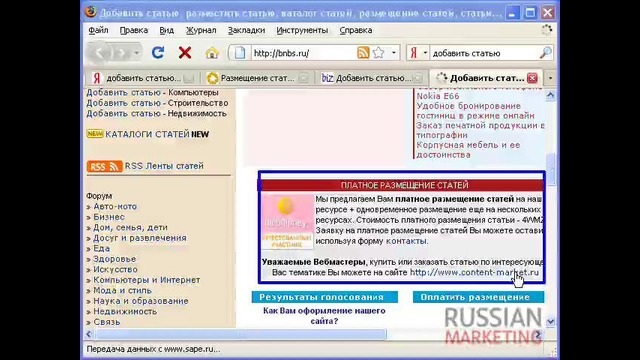This screenshot has width=640, height=360.
Task: Open forum category 'Еда'
Action: (102, 249)
